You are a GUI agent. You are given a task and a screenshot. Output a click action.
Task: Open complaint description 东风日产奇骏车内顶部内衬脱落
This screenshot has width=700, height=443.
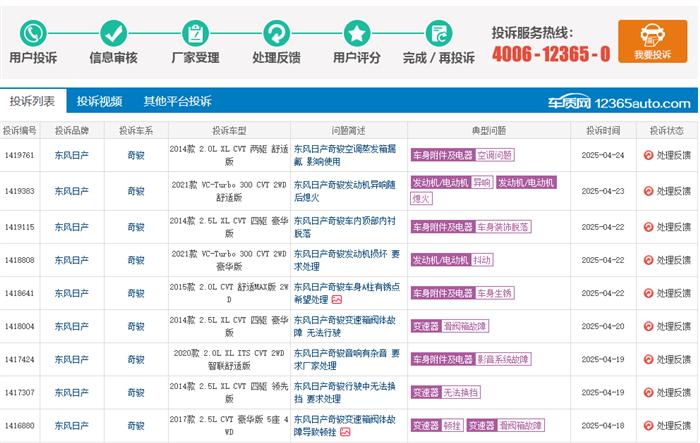(345, 227)
